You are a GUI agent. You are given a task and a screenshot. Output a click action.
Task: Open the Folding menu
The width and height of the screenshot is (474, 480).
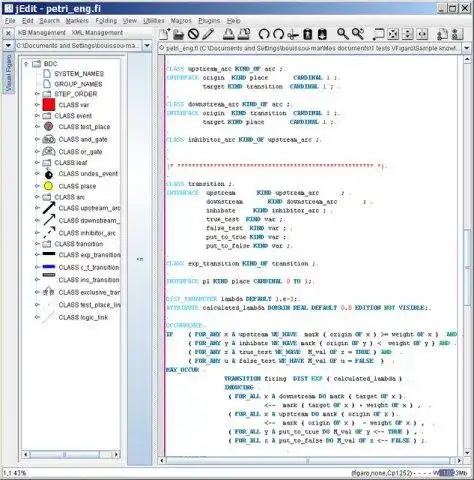(106, 21)
